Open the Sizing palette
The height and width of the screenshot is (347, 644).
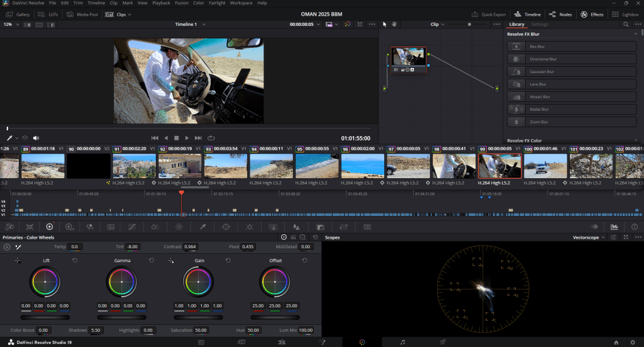pyautogui.click(x=344, y=227)
